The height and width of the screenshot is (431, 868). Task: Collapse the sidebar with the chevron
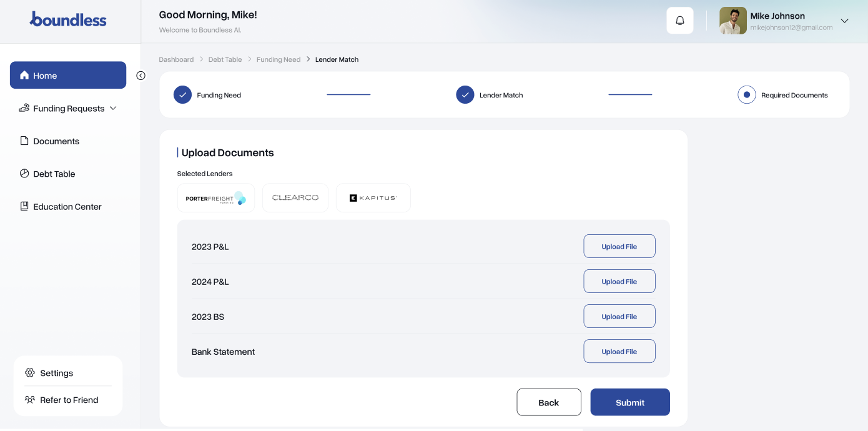click(141, 75)
